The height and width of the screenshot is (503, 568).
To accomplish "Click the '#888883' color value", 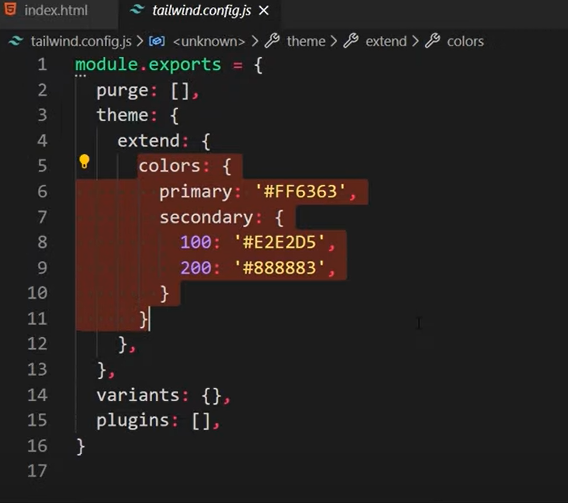I will (279, 268).
